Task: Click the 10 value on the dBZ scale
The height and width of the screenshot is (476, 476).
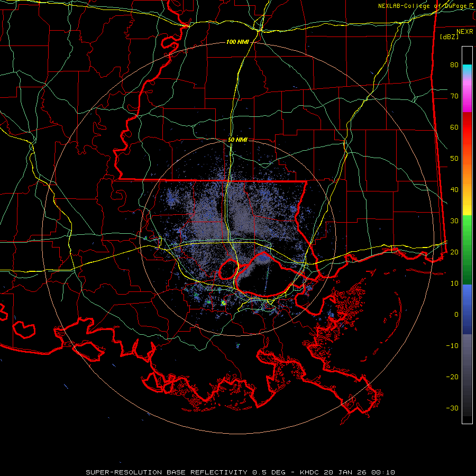Action: click(x=454, y=283)
